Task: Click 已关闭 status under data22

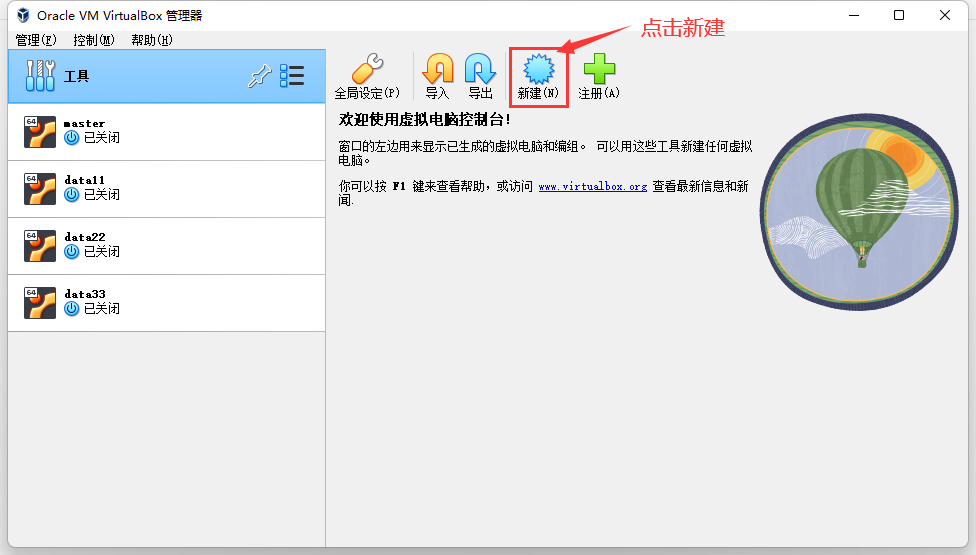Action: coord(101,251)
